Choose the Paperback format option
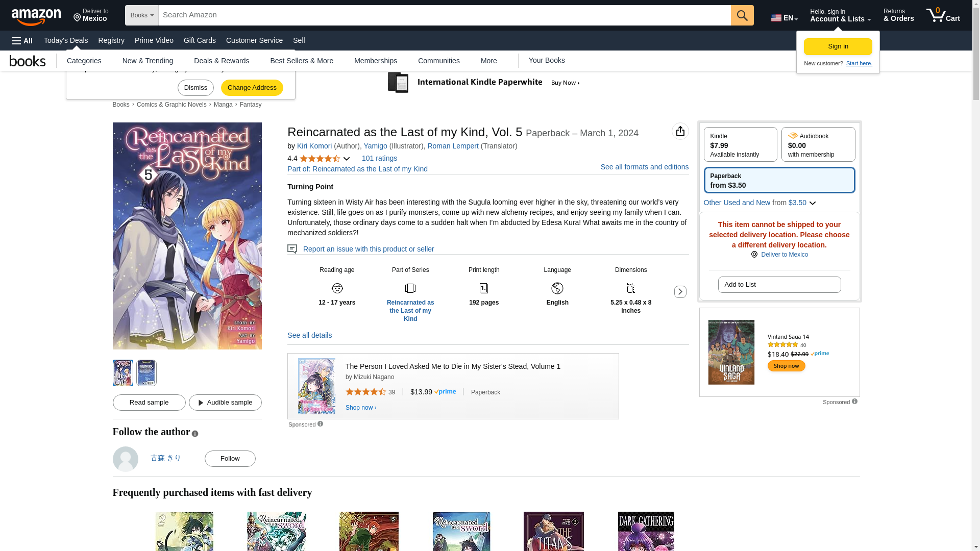The height and width of the screenshot is (551, 980). tap(779, 181)
